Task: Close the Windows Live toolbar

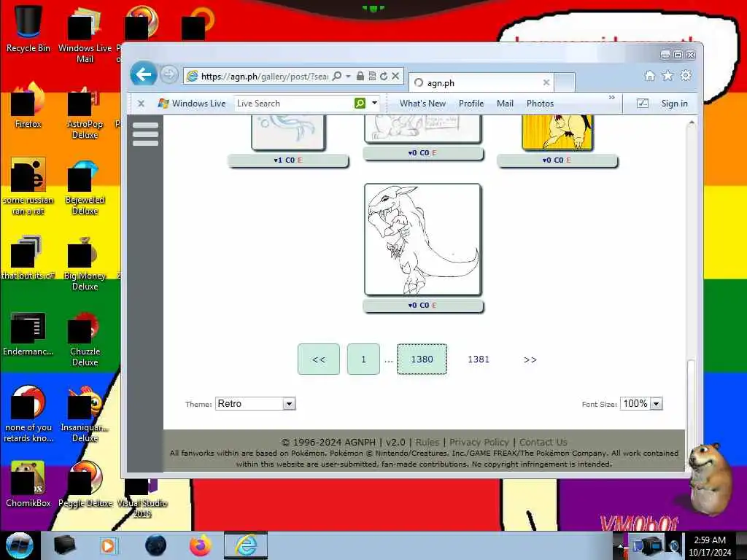Action: (141, 104)
